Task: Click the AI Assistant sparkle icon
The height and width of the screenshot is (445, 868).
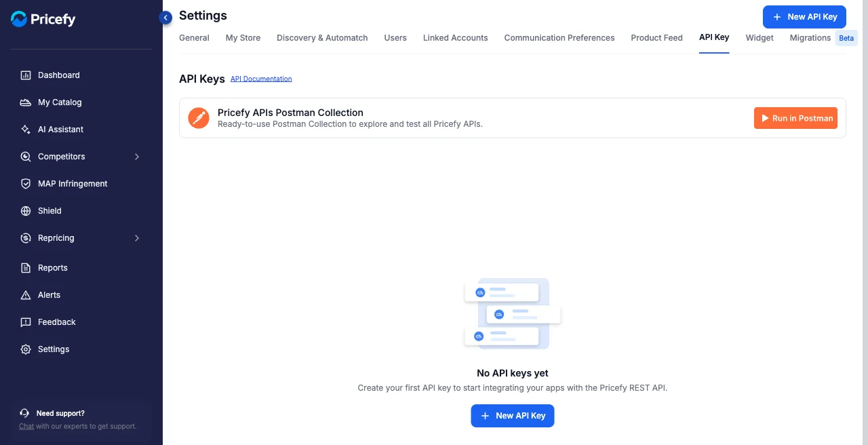Action: tap(26, 130)
